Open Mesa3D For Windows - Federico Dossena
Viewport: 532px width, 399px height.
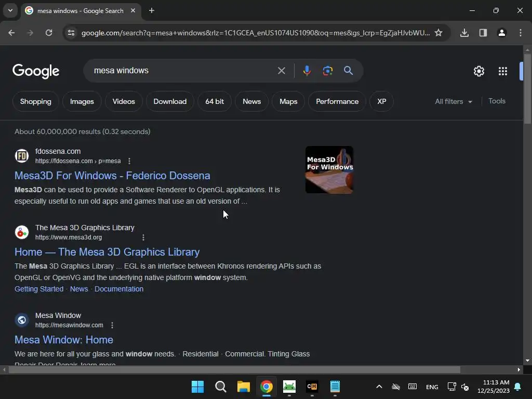(x=112, y=176)
